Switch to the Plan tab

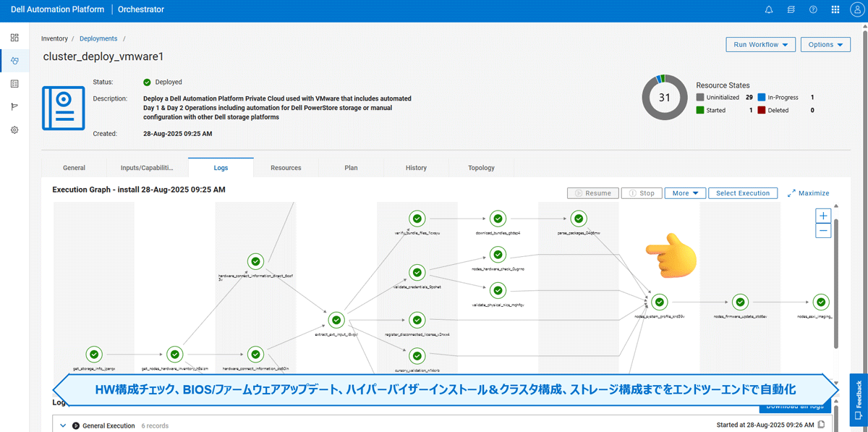[x=351, y=168]
